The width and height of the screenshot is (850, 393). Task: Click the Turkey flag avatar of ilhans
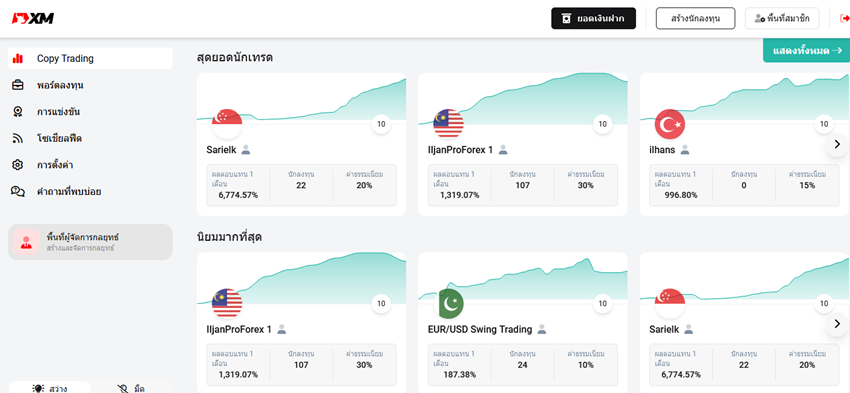(670, 124)
